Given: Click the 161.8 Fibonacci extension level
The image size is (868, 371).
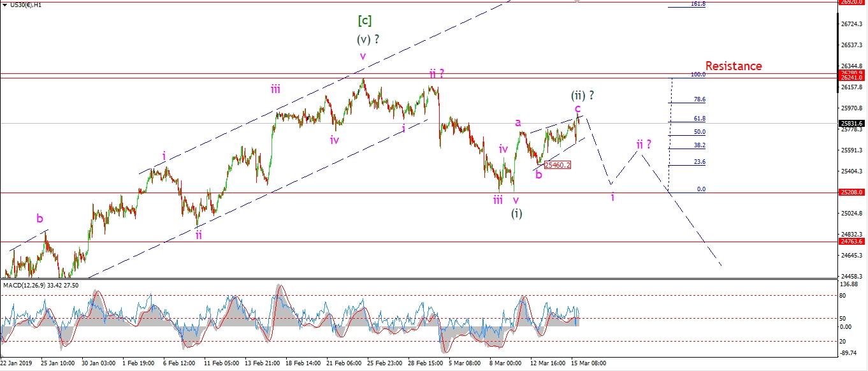Looking at the screenshot, I should click(x=698, y=4).
